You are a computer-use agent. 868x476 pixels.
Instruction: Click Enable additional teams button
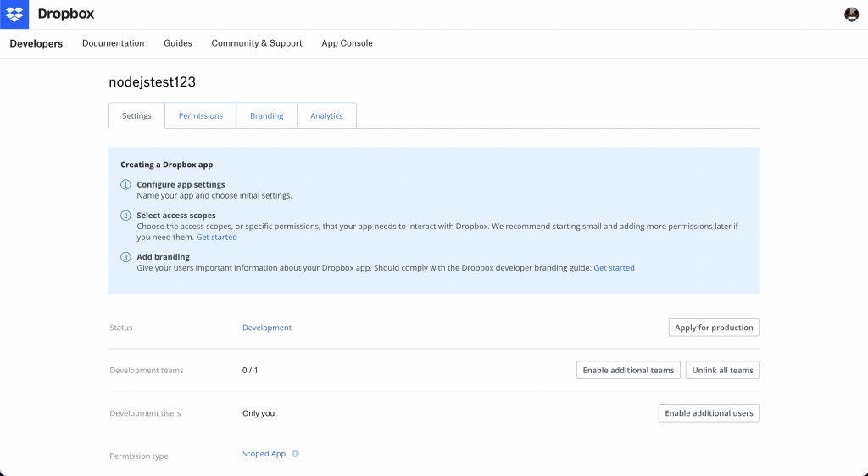(628, 370)
